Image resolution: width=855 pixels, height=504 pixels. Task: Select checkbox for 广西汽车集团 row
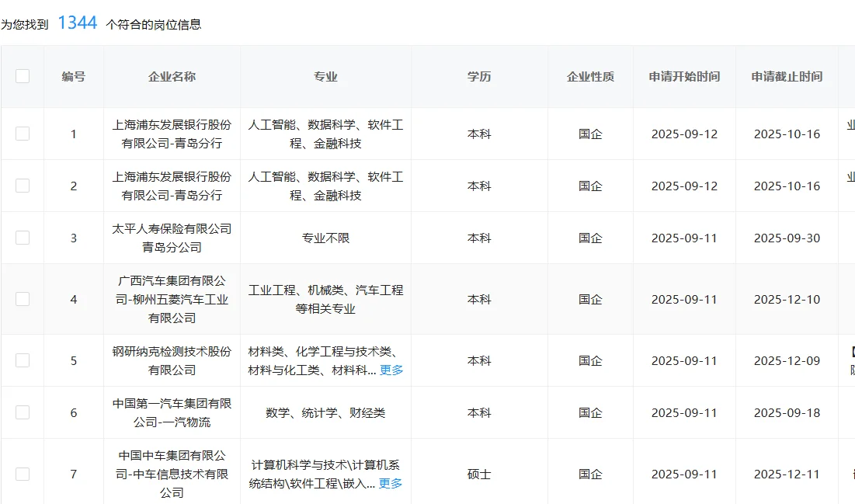[23, 299]
